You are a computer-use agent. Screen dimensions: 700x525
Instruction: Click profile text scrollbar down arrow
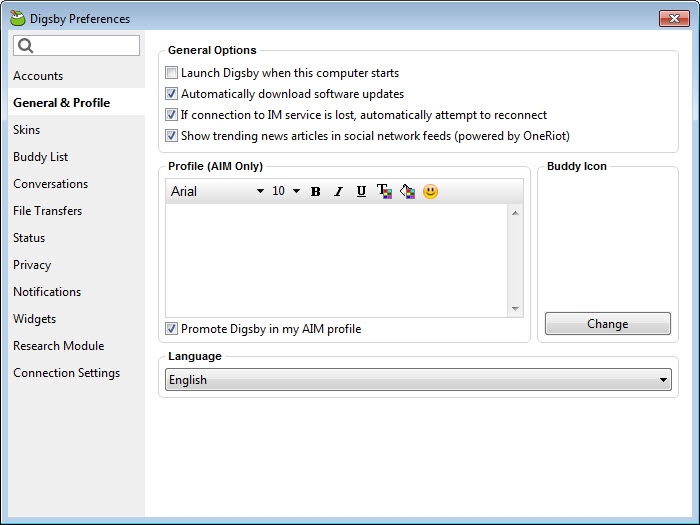pyautogui.click(x=515, y=308)
